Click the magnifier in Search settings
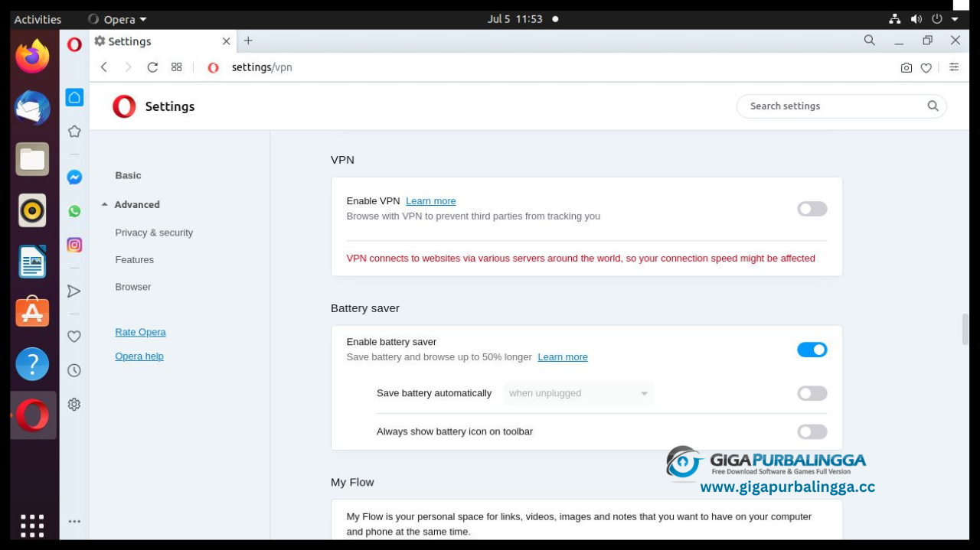Screen dimensions: 980x550 click(x=933, y=106)
